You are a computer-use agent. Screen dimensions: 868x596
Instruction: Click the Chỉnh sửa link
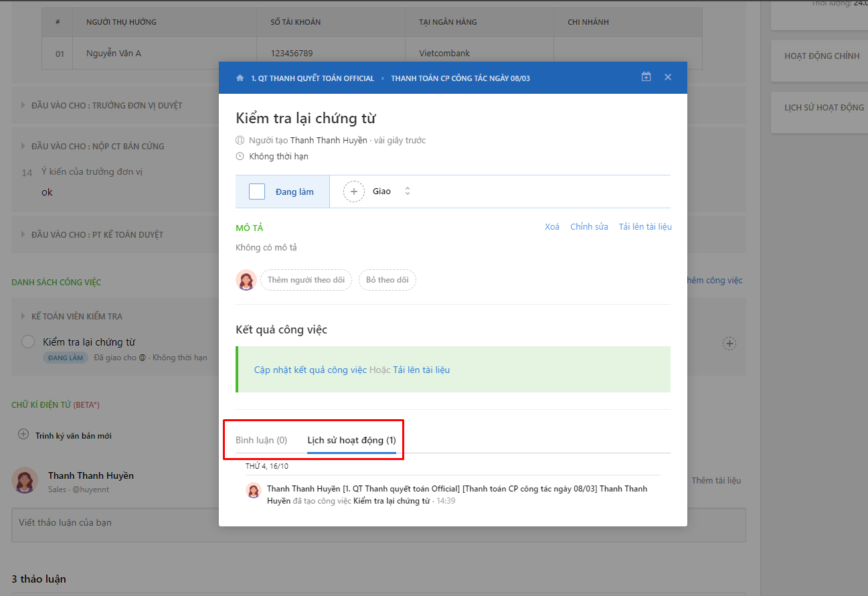click(x=589, y=227)
